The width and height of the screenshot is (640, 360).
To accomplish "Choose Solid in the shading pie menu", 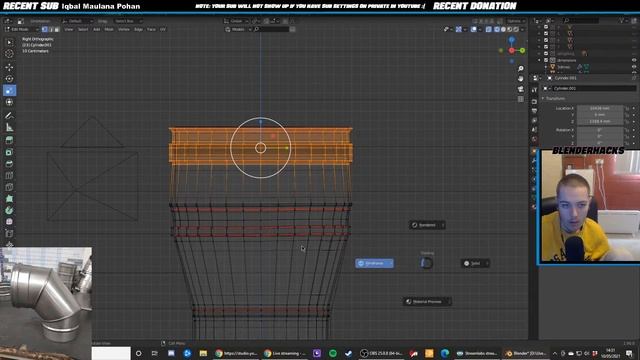I will [x=475, y=263].
